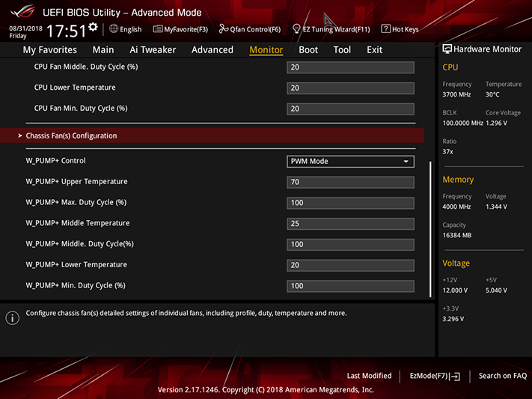Image resolution: width=532 pixels, height=399 pixels.
Task: Click the Hot Keys label
Action: point(405,29)
